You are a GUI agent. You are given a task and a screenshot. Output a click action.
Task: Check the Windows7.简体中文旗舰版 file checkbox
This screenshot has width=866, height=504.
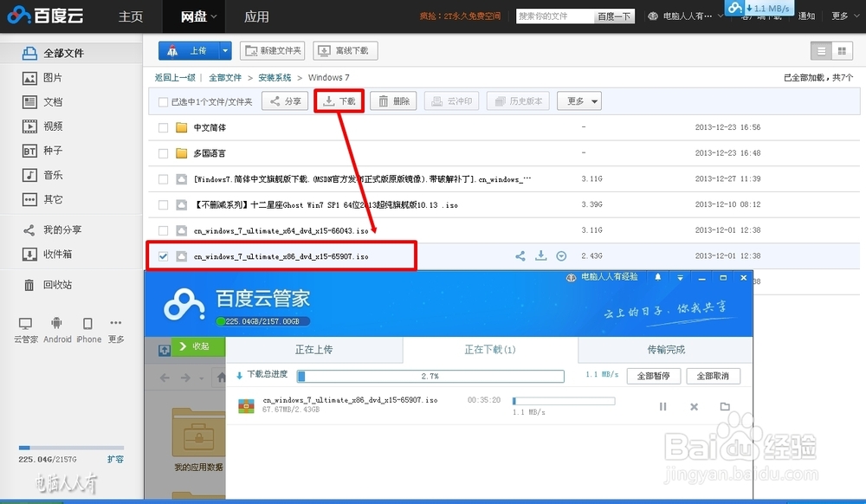click(163, 179)
